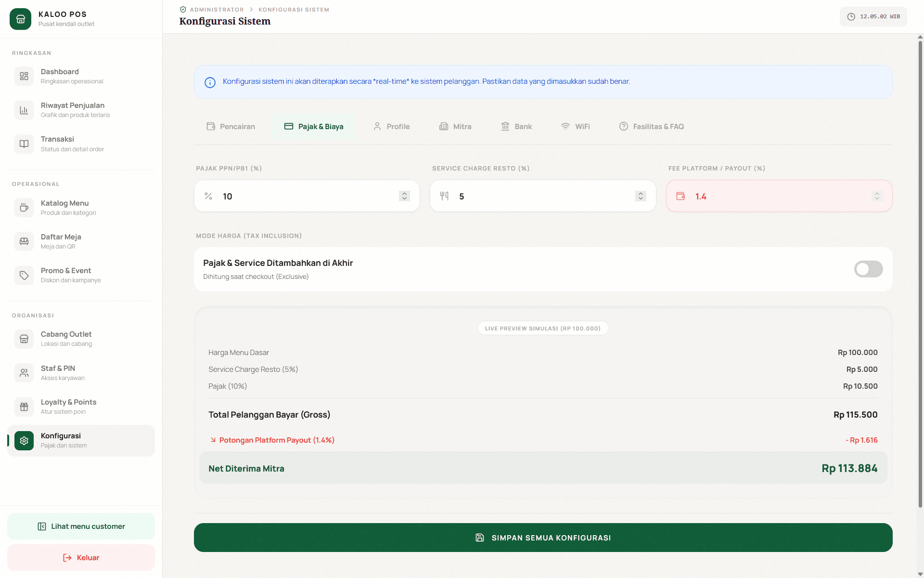Go to Transaksi book icon
Screen dimensions: 924x578
(x=24, y=144)
